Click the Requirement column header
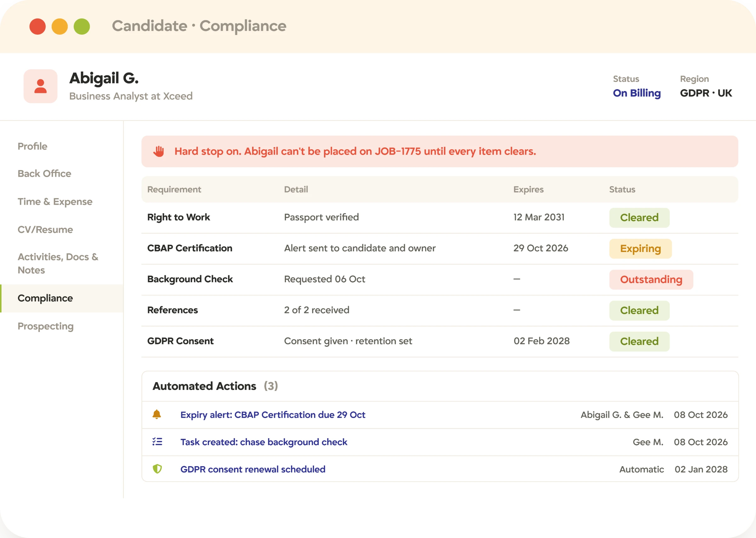This screenshot has width=756, height=538. [174, 190]
